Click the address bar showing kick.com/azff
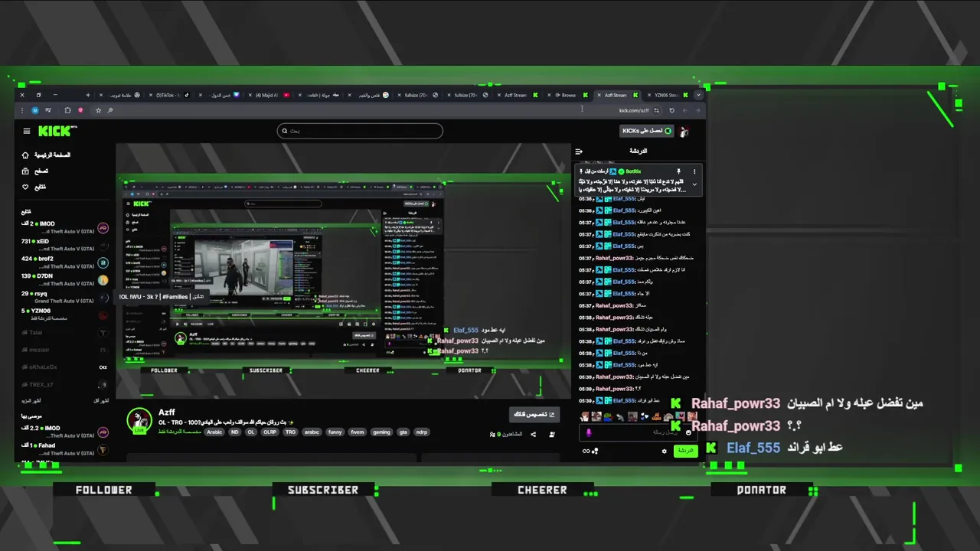Screen dimensions: 980x551 tap(634, 110)
